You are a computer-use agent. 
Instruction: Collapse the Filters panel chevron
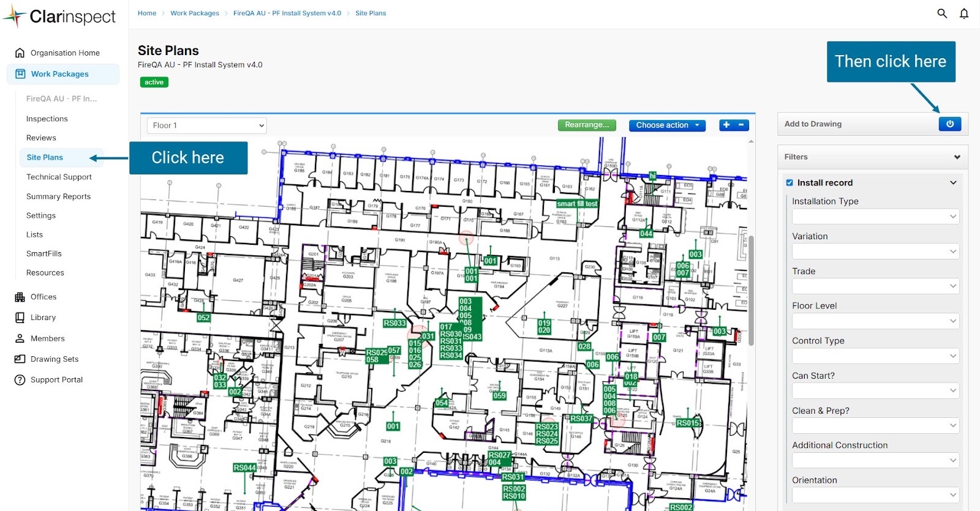pos(957,157)
